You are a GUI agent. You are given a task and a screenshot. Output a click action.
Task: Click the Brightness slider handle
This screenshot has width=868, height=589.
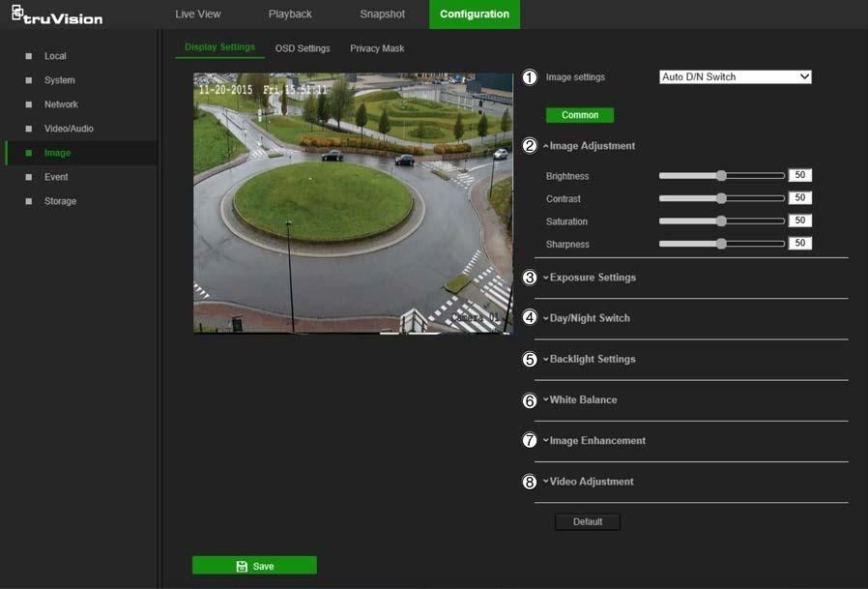point(721,176)
